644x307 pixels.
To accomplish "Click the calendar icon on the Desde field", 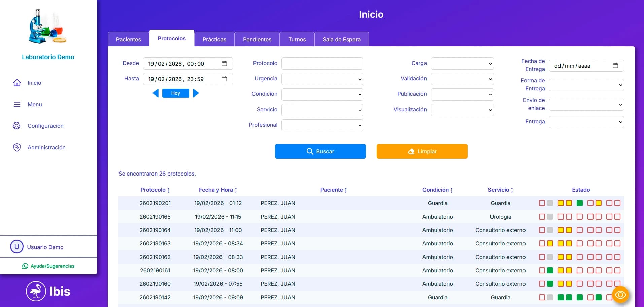I will (224, 63).
